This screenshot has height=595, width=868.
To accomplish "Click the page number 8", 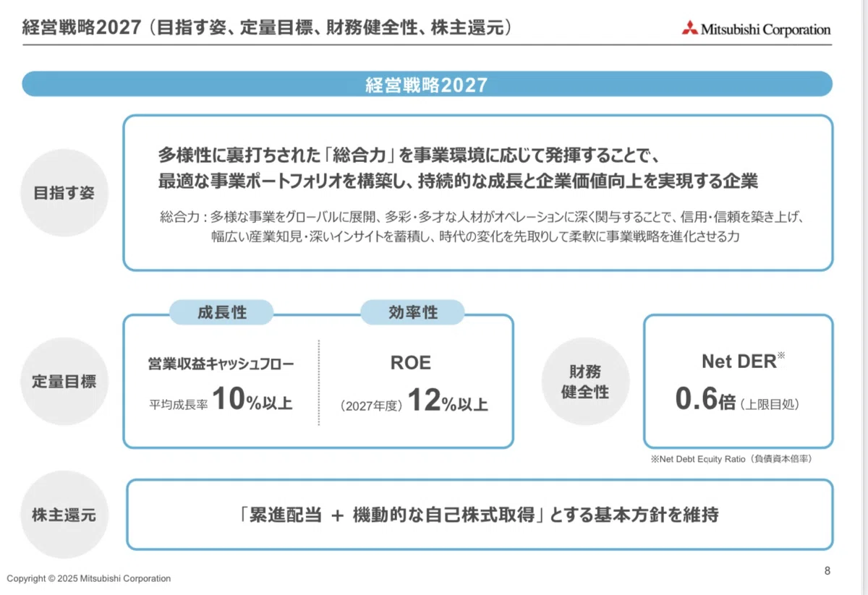I will pos(827,571).
